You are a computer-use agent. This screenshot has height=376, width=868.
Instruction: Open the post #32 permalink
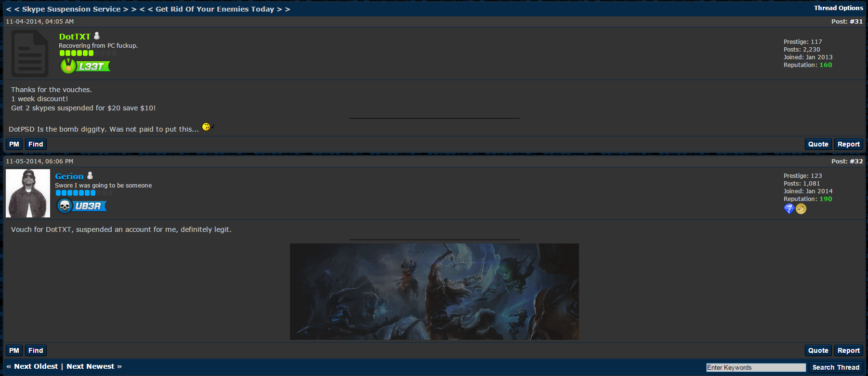[856, 161]
